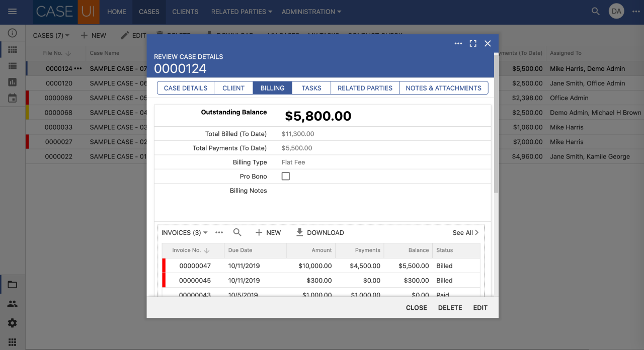Open the calendar icon in the left sidebar
This screenshot has width=644, height=350.
pyautogui.click(x=13, y=98)
